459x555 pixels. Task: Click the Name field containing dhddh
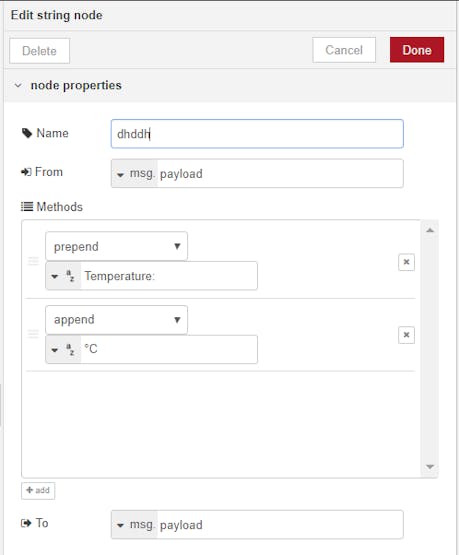pos(257,134)
